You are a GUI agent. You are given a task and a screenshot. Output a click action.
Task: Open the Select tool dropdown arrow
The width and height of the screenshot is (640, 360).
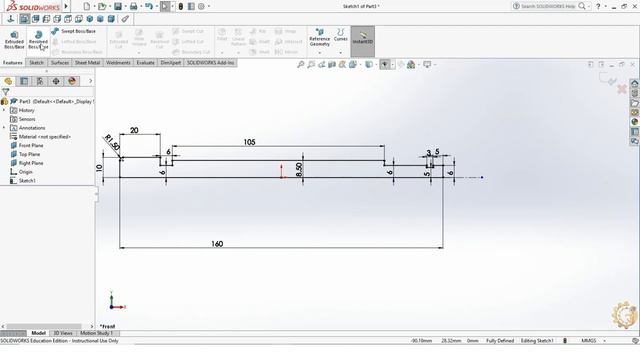tap(172, 6)
